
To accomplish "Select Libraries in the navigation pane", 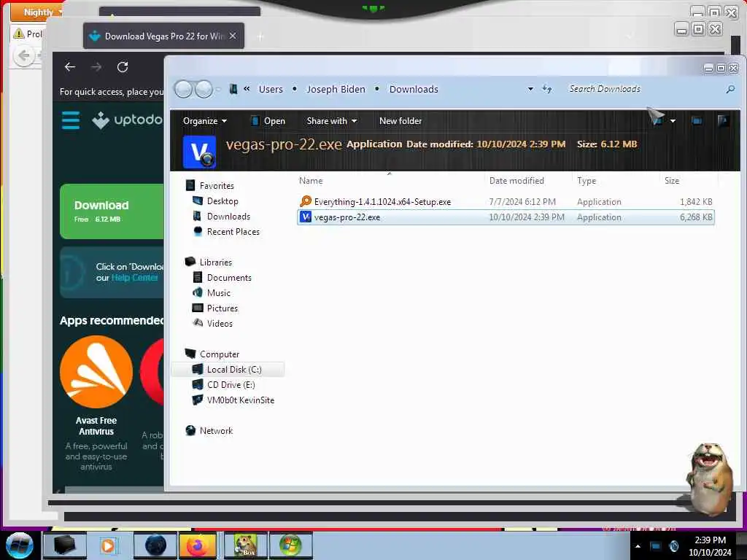I will [x=215, y=262].
